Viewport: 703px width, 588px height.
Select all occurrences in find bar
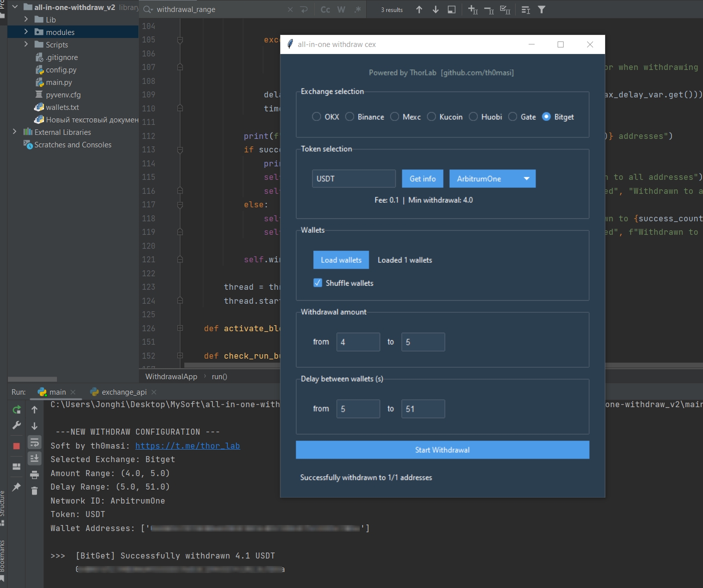click(505, 9)
